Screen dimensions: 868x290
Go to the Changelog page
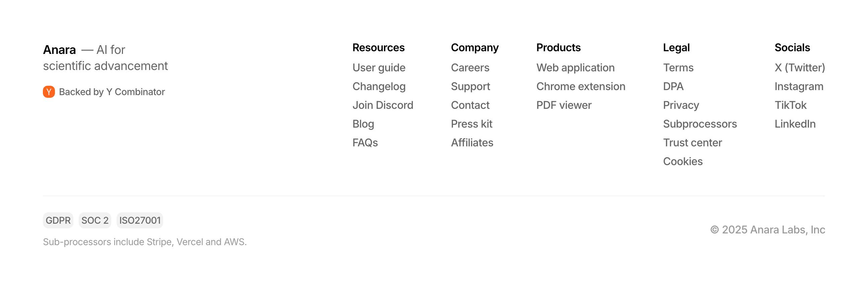379,86
